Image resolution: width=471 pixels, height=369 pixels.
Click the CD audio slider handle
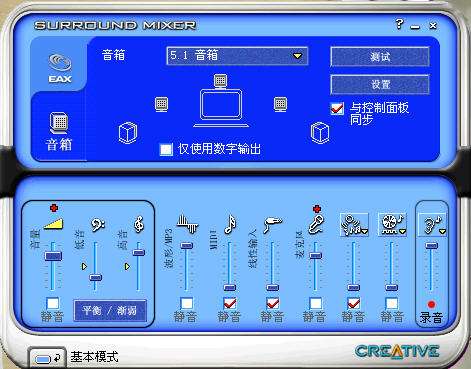point(392,287)
